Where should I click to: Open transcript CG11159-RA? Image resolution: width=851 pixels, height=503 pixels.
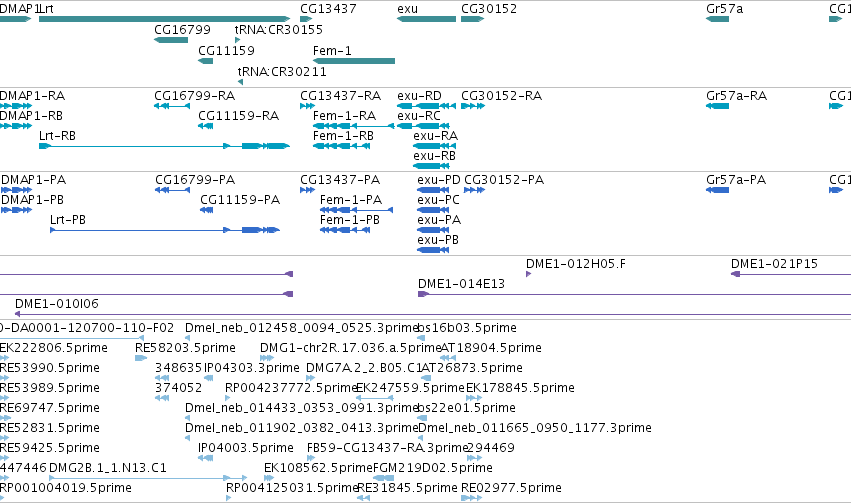(238, 116)
